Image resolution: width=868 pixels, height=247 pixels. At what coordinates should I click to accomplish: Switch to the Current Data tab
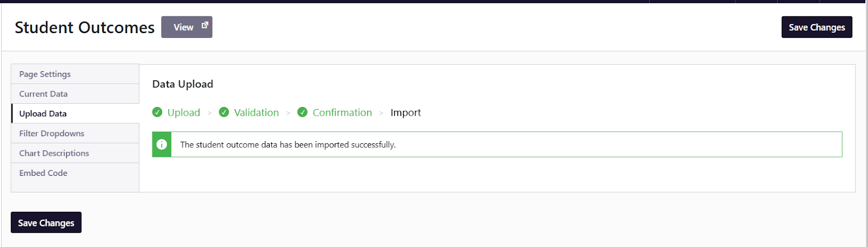click(x=43, y=94)
